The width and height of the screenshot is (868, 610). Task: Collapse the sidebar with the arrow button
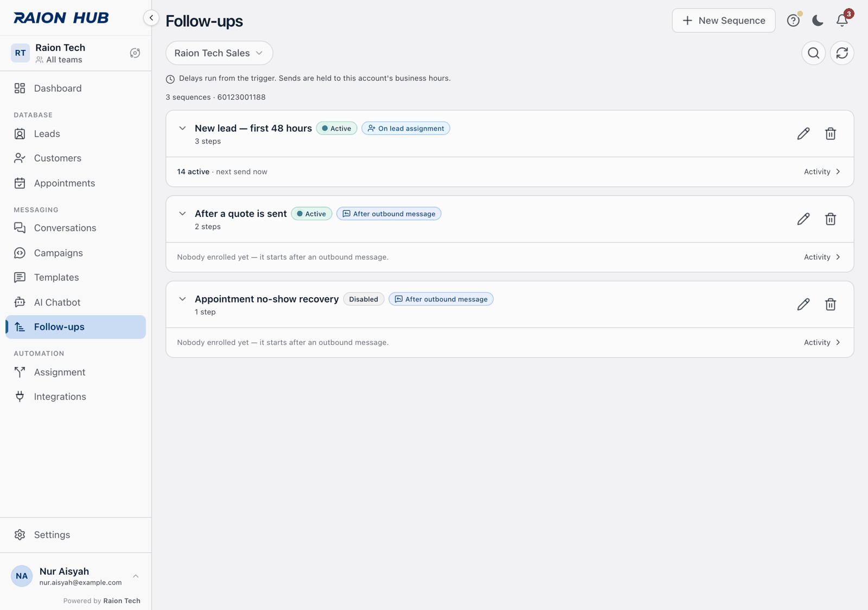(151, 18)
